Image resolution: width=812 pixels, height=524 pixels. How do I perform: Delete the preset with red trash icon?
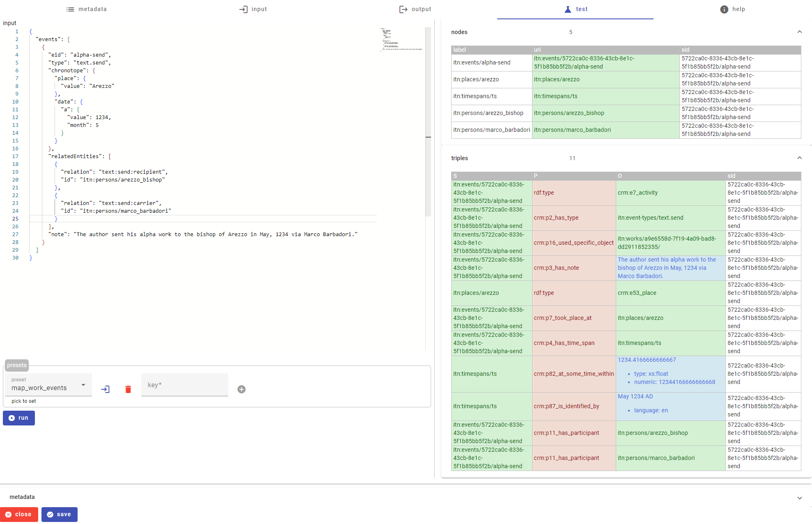(128, 389)
